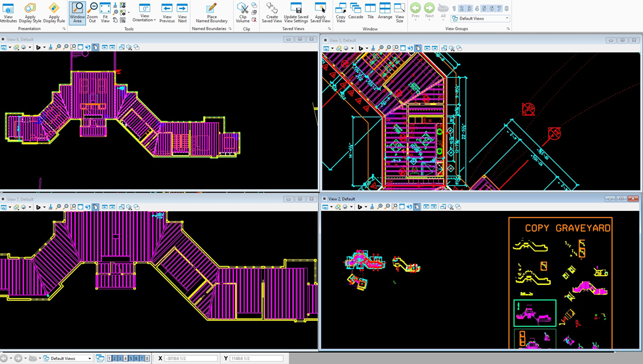Click the Zoom Out tool in ribbon
Image resolution: width=643 pixels, height=364 pixels.
(x=92, y=12)
